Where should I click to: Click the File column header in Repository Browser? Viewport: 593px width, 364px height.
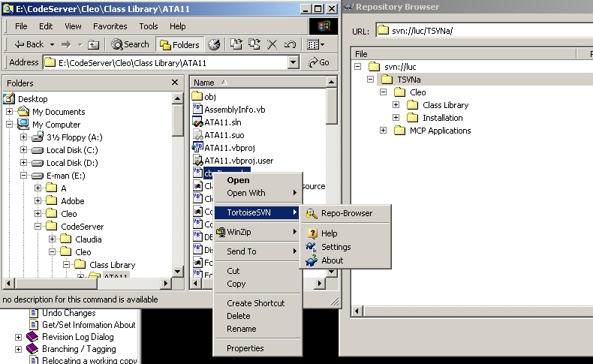(464, 54)
